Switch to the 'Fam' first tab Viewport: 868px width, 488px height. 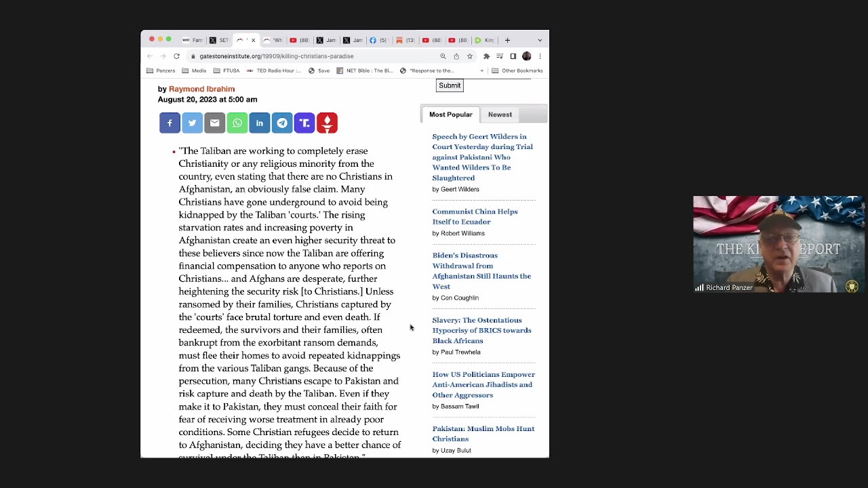(193, 40)
